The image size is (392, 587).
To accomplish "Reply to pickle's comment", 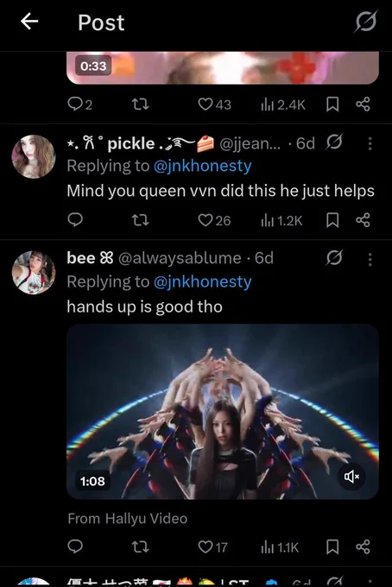I will coord(75,220).
